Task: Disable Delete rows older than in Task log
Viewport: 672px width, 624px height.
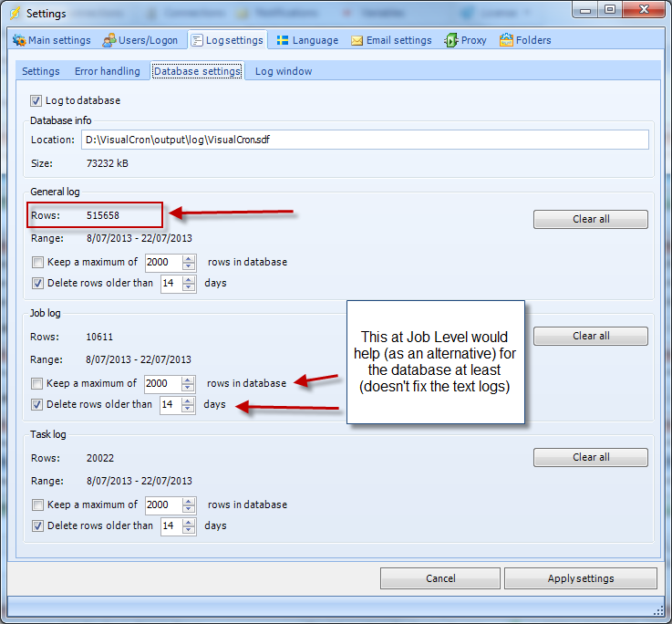Action: click(36, 525)
